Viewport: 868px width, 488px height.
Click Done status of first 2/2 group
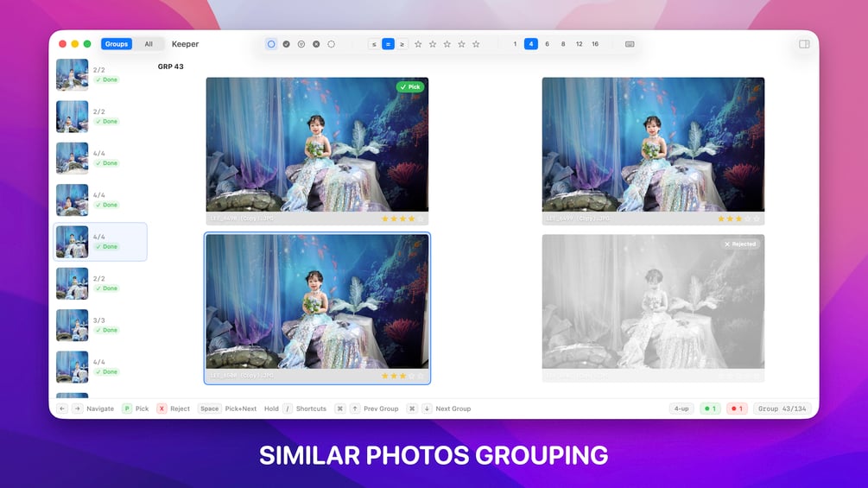coord(106,79)
